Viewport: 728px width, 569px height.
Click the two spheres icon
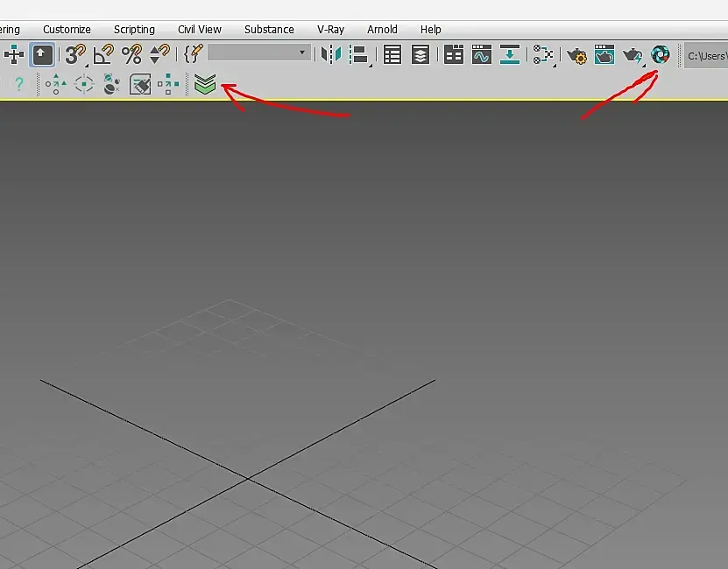tap(112, 84)
